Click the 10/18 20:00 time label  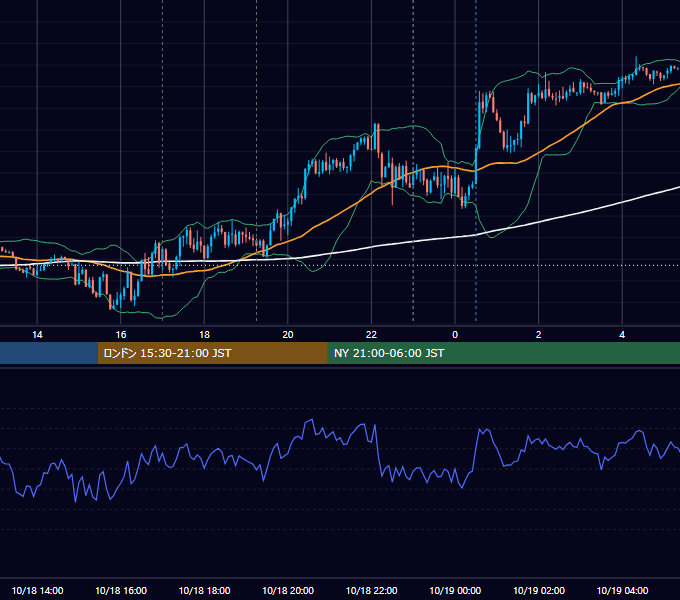[x=288, y=590]
